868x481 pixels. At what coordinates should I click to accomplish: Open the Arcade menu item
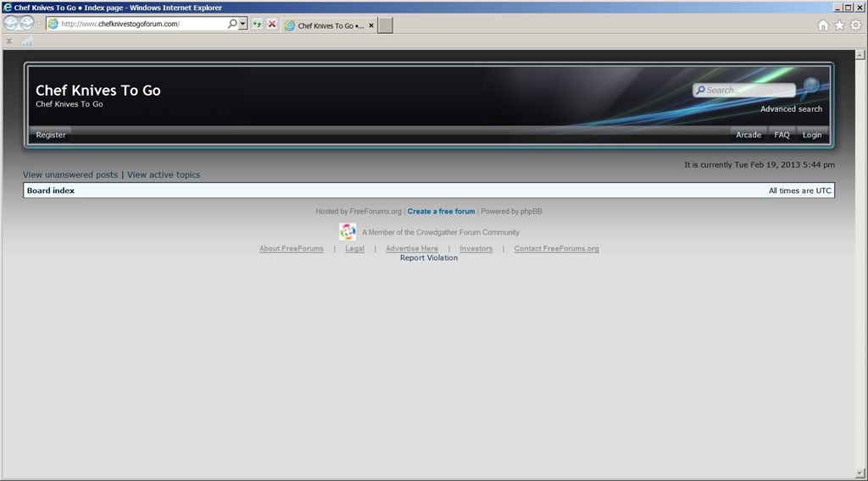coord(748,135)
